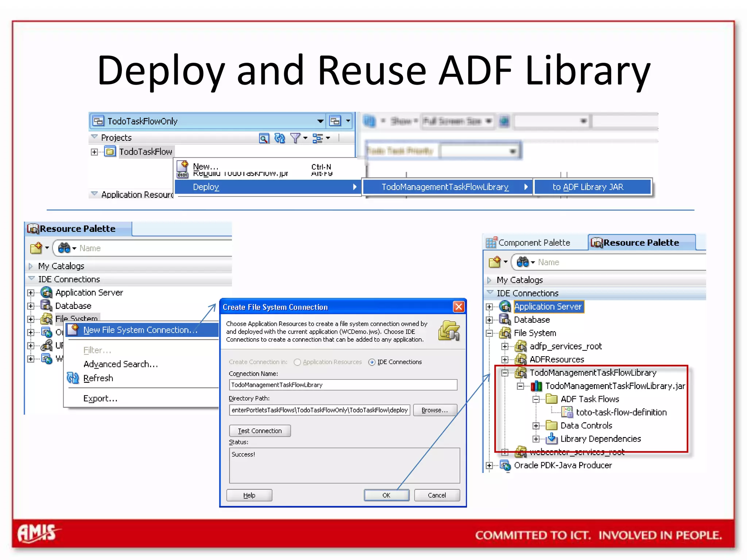
Task: Click the TodoManagementTaskFlowLibrary.jar books icon
Action: (536, 386)
